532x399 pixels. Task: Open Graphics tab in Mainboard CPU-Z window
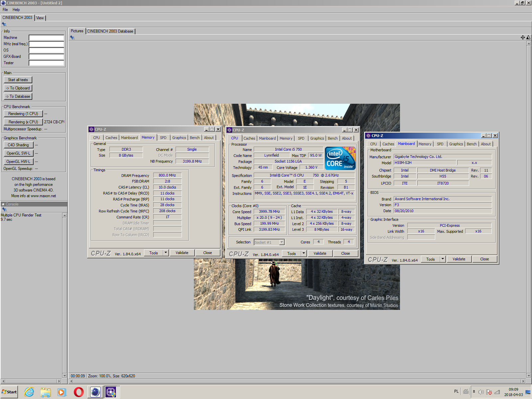(x=456, y=144)
